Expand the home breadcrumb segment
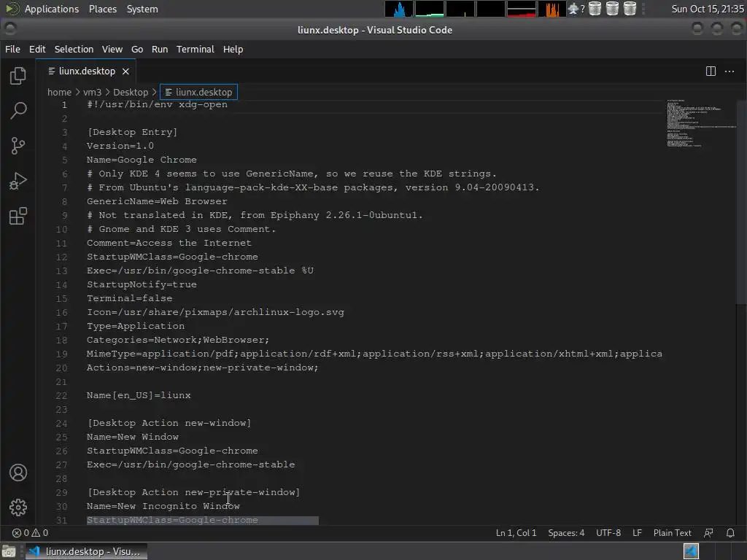The image size is (747, 560). [59, 92]
